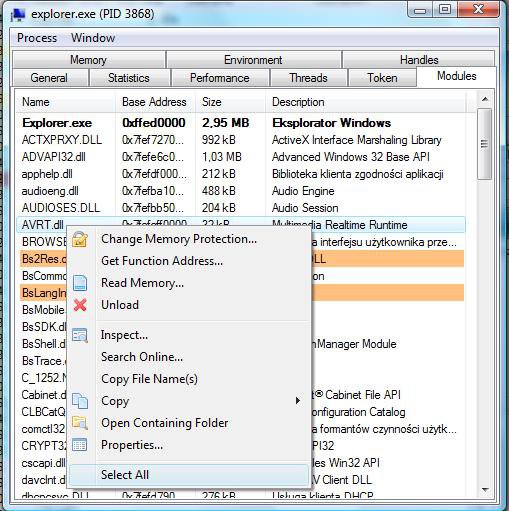Click the Eksplorator Windows description cell

click(x=332, y=123)
